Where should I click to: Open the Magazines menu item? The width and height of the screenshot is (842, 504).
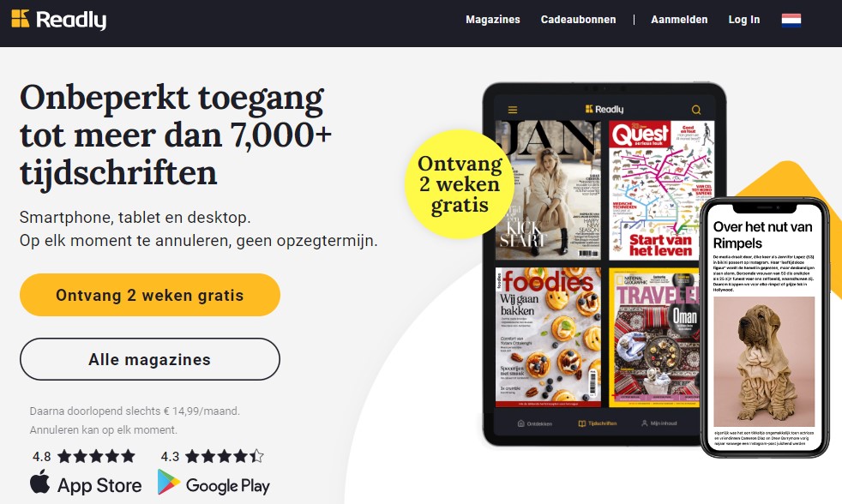[x=493, y=20]
